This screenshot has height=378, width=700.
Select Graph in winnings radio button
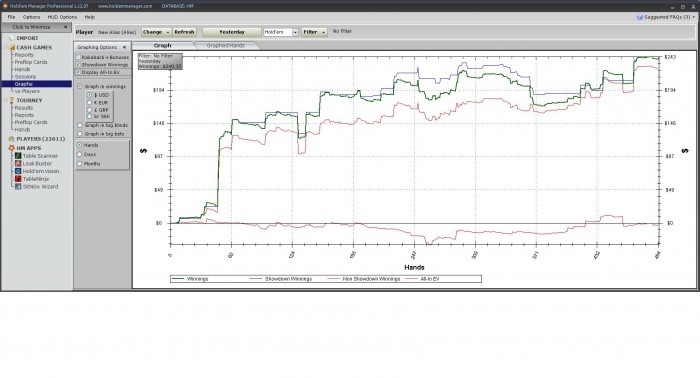pos(80,87)
